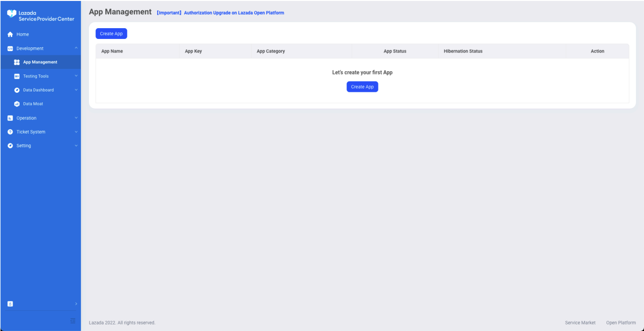
Task: Collapse the Development section chevron
Action: [76, 48]
